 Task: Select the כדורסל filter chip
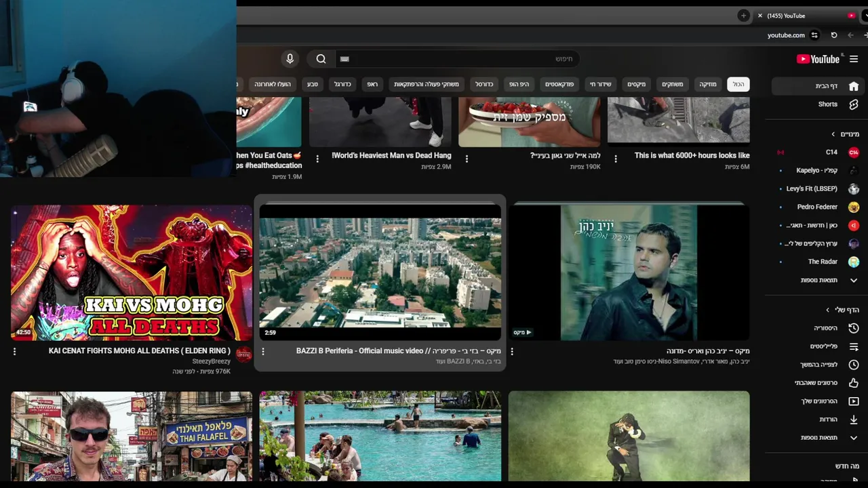(484, 84)
